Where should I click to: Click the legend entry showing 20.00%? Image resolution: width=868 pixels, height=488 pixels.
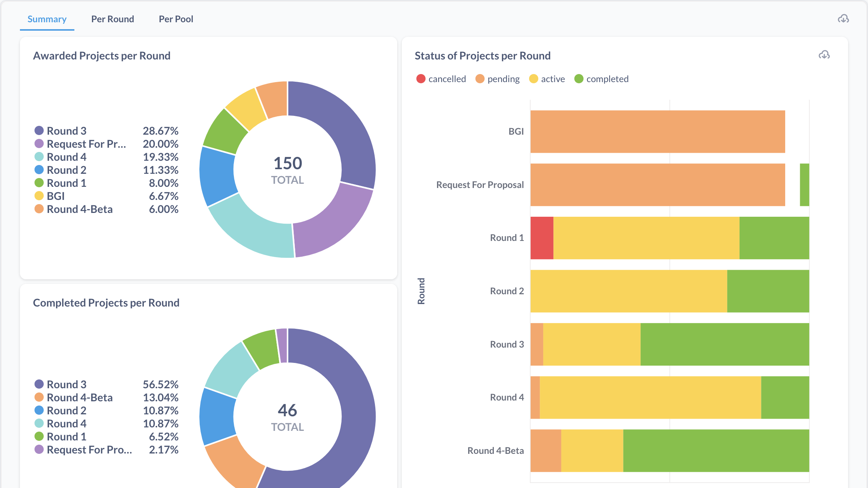tap(106, 144)
